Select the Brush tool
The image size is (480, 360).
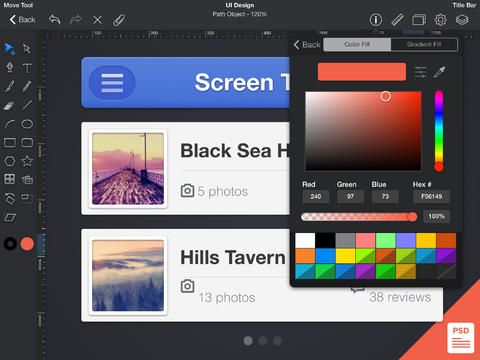(x=9, y=86)
